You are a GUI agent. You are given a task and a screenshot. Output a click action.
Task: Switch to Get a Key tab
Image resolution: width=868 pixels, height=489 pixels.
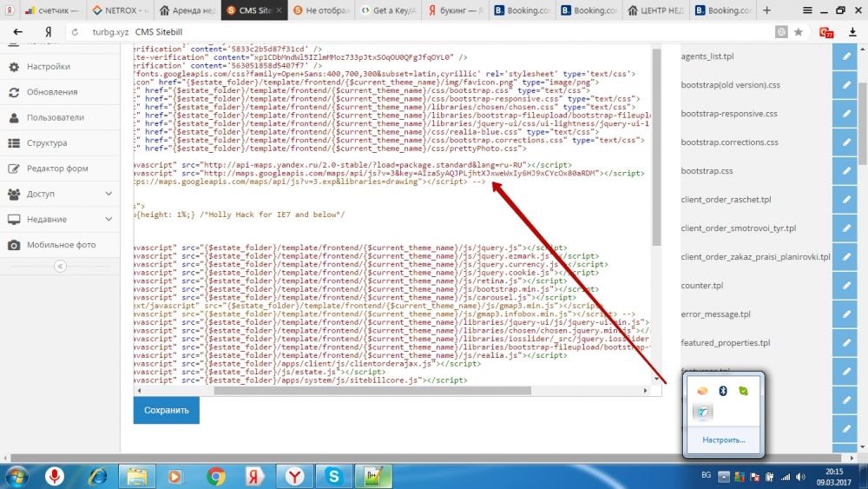click(x=389, y=10)
